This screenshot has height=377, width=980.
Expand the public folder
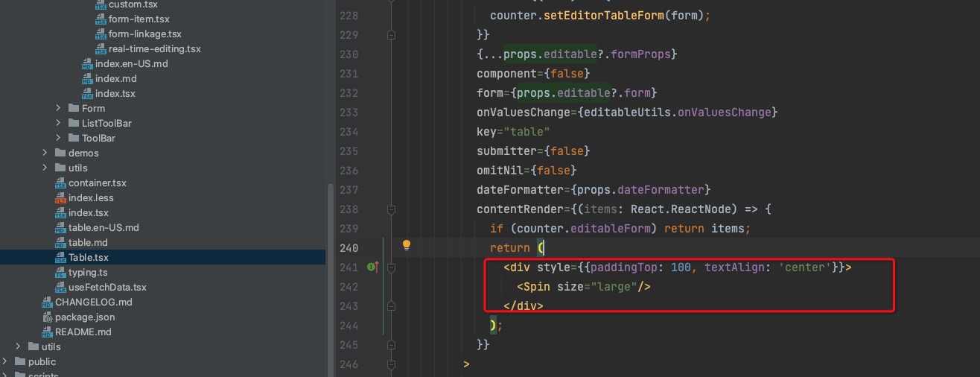pos(5,361)
